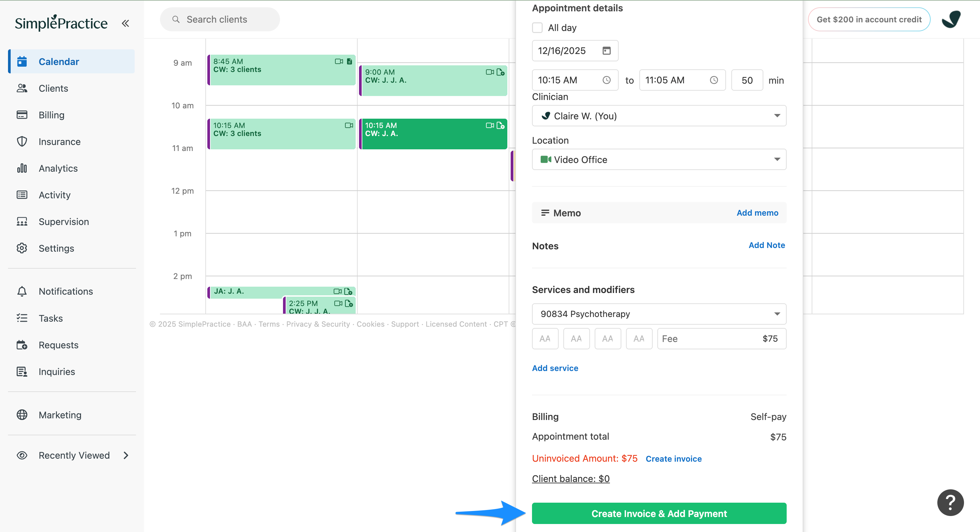Click the Requests calendar icon
980x532 pixels.
pos(22,345)
